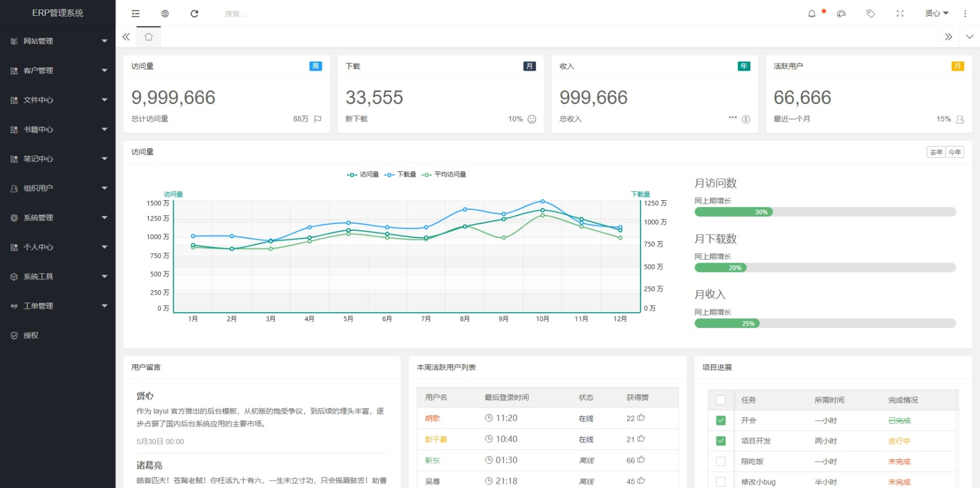
Task: Uncheck the 开会 task checkbox
Action: (720, 420)
